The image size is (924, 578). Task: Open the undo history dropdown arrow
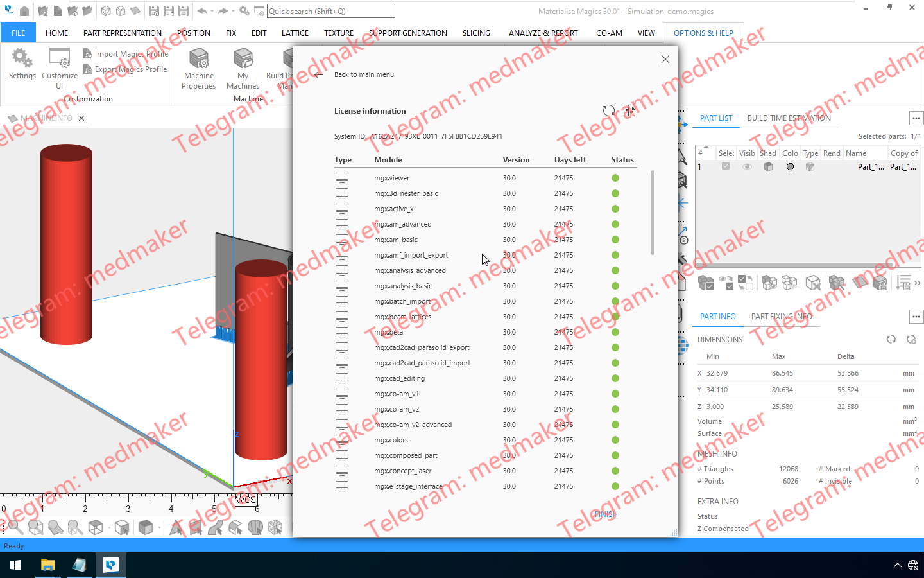pyautogui.click(x=212, y=12)
